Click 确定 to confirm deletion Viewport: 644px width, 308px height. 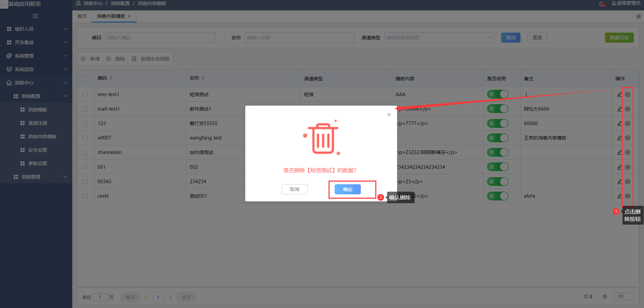tap(347, 189)
